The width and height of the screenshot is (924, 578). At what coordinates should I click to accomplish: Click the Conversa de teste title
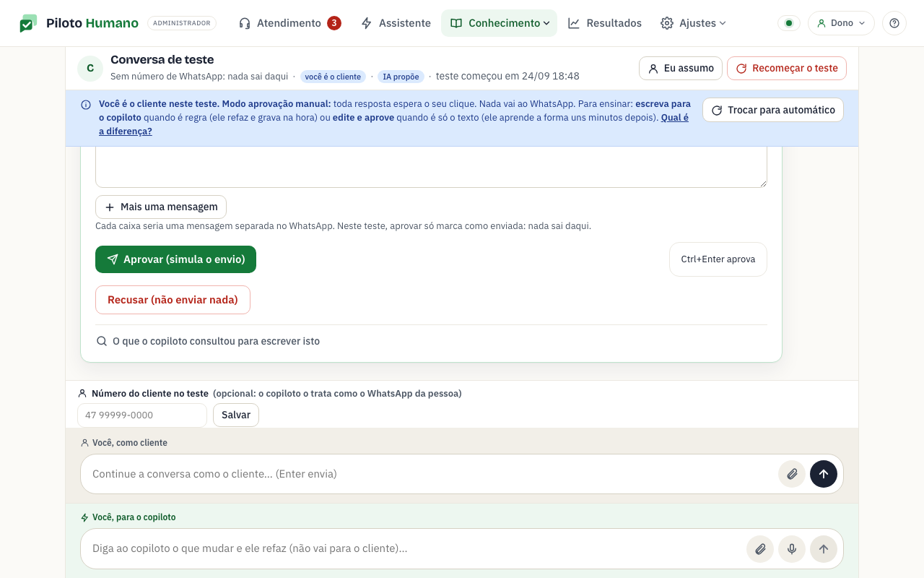(x=162, y=59)
